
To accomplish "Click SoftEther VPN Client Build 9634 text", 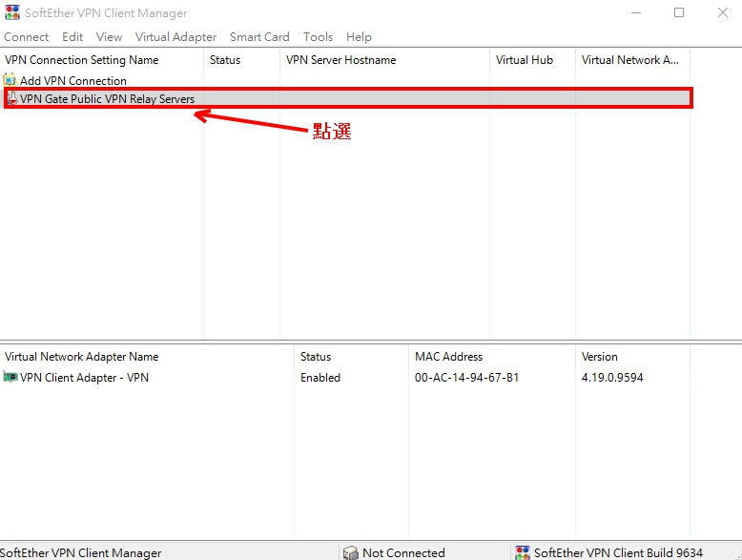I will click(618, 552).
